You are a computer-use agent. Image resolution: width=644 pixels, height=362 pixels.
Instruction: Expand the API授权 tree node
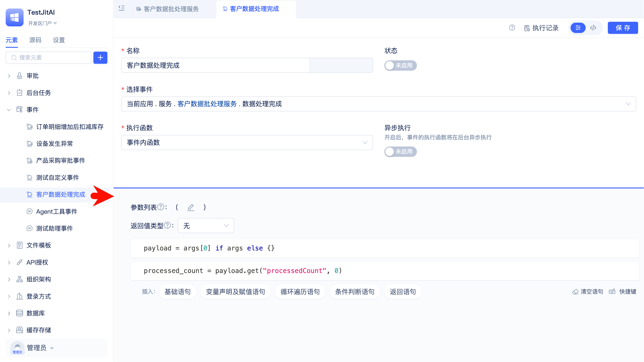point(9,263)
